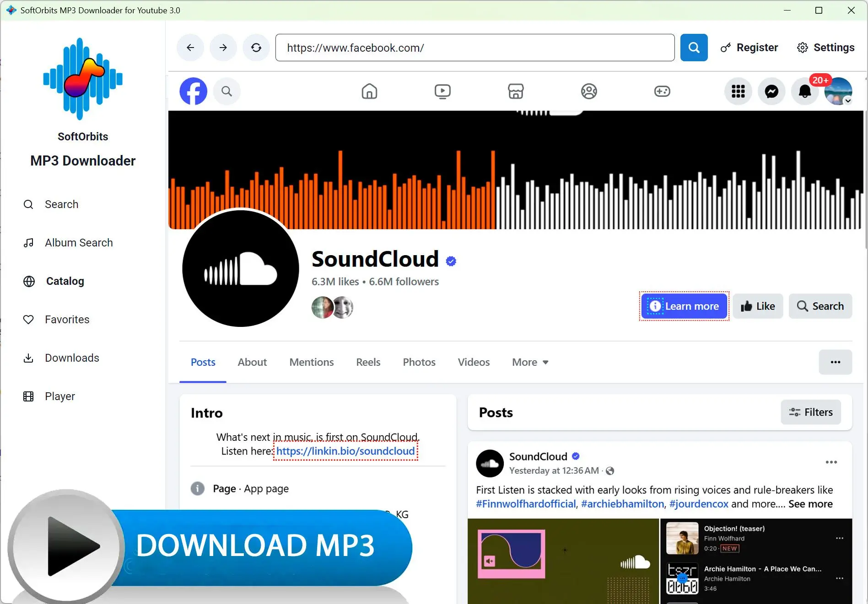868x604 pixels.
Task: Like the SoundCloud page
Action: (758, 306)
